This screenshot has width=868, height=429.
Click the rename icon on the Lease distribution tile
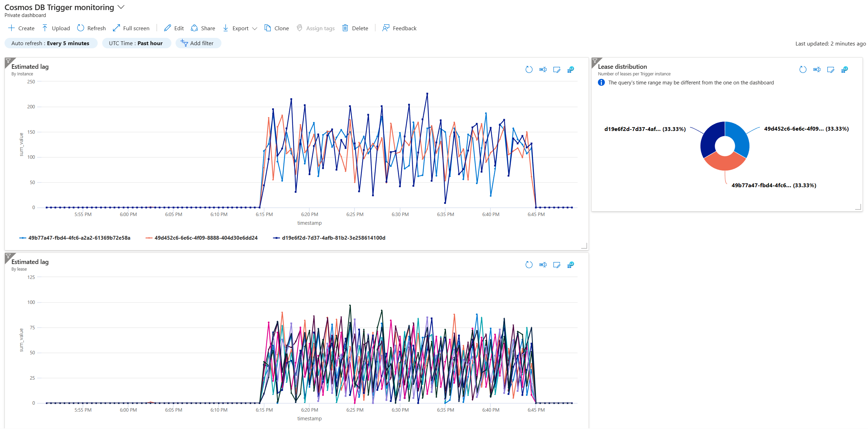pyautogui.click(x=817, y=69)
